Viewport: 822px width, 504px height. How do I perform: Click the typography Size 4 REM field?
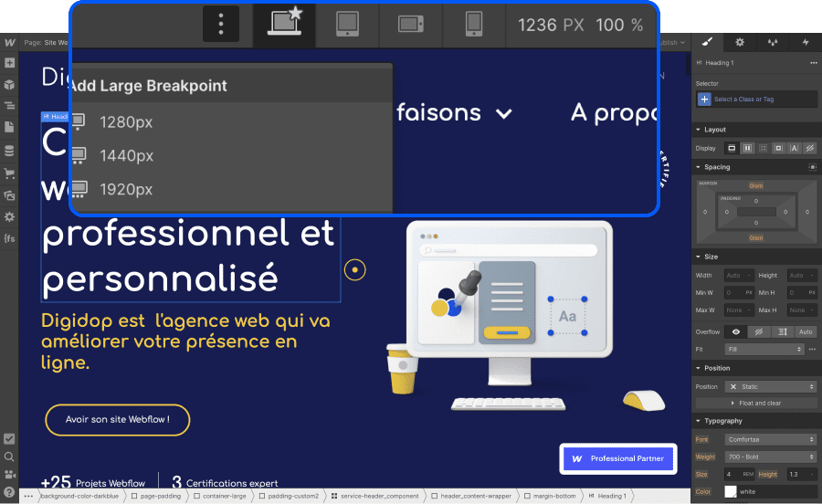pos(739,474)
